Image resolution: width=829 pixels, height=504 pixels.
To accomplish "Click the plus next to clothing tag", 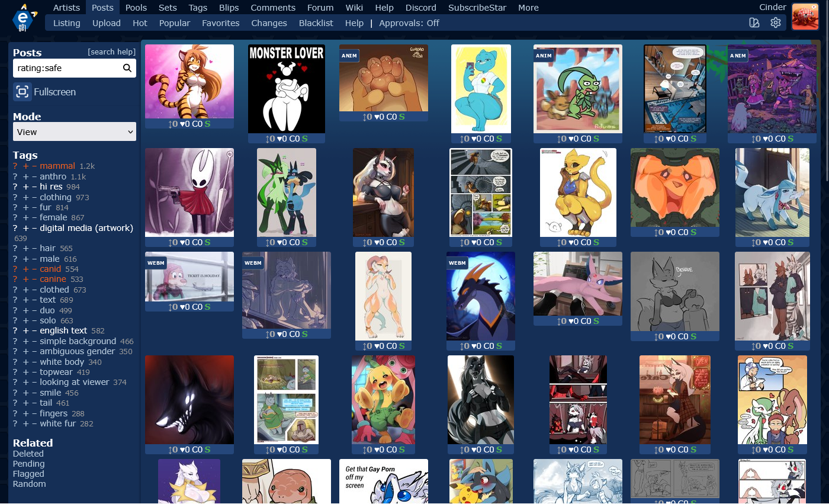I will pos(25,197).
